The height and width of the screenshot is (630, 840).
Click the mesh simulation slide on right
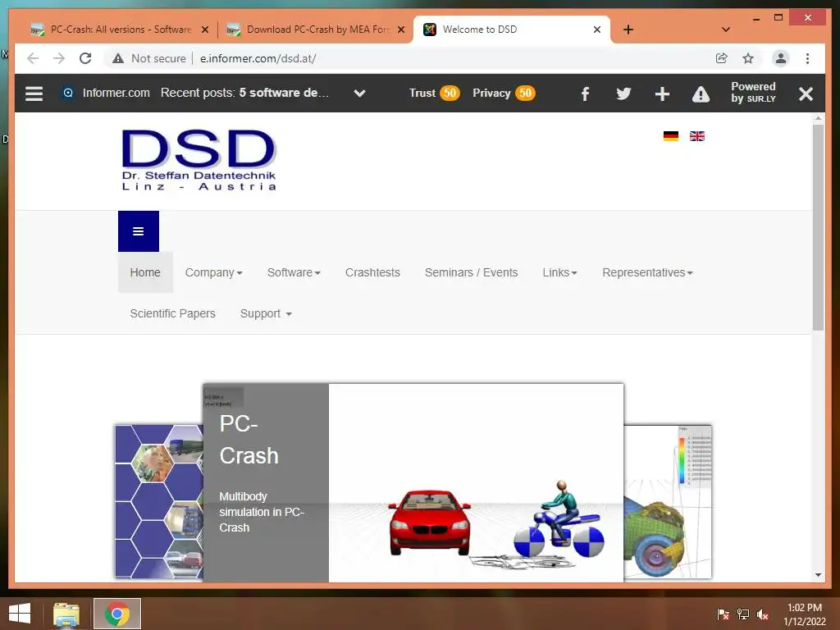pyautogui.click(x=668, y=501)
